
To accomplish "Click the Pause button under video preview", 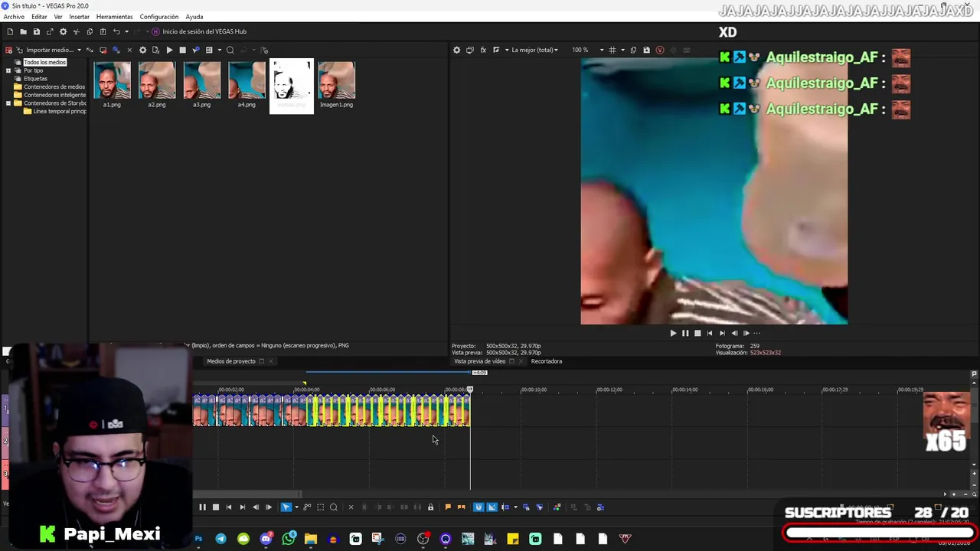I will [x=685, y=333].
